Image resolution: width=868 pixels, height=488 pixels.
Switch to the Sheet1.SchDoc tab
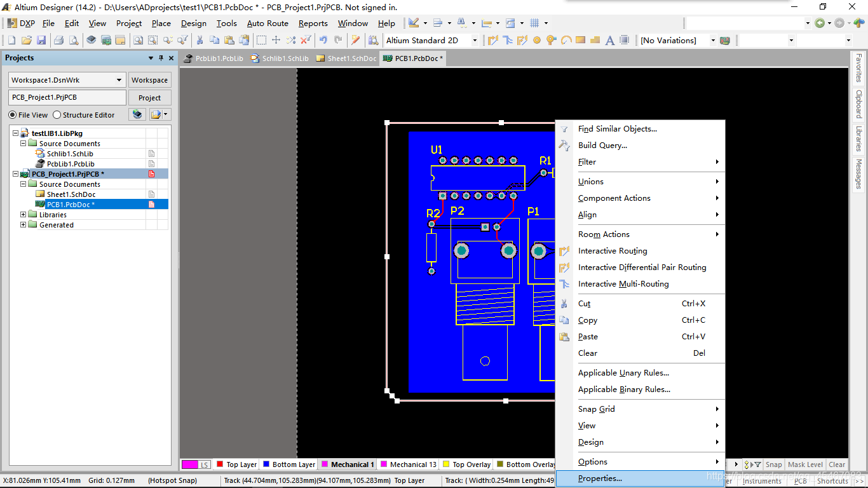tap(347, 58)
